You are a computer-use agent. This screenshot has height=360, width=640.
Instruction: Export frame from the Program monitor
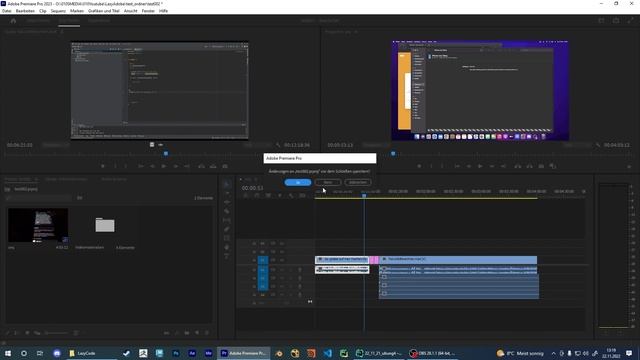click(541, 166)
